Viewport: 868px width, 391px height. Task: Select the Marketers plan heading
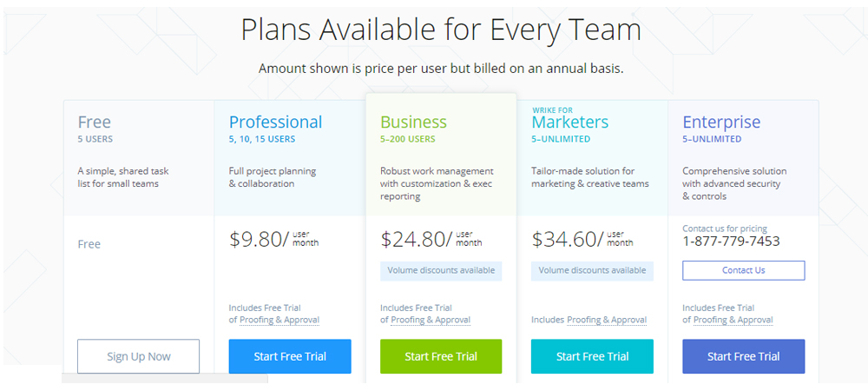pyautogui.click(x=570, y=122)
